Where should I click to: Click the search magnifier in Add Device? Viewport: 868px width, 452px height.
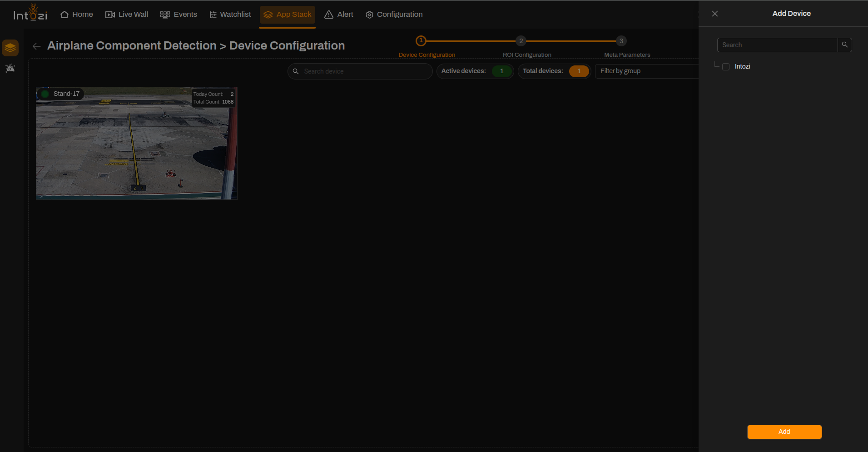[x=845, y=45]
